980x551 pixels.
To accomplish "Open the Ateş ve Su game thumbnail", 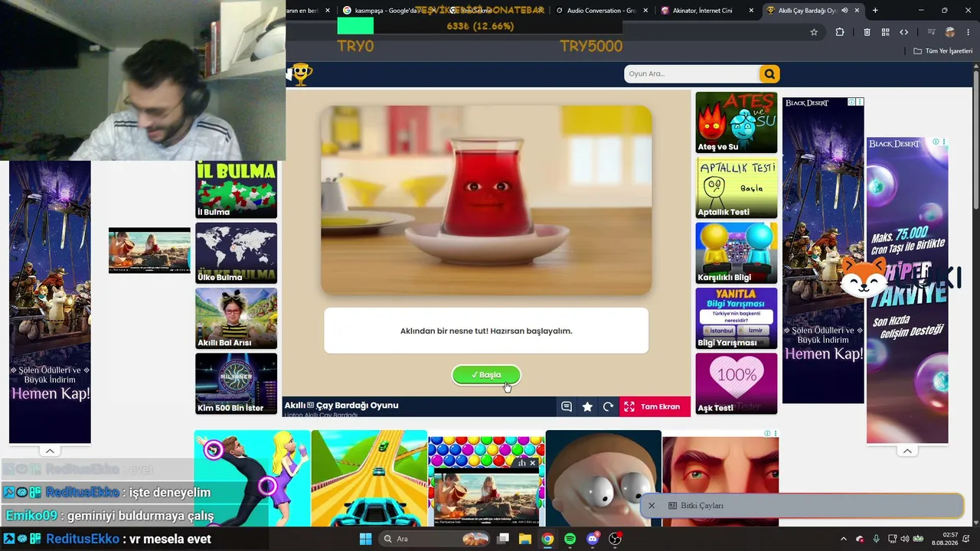I will pos(737,122).
